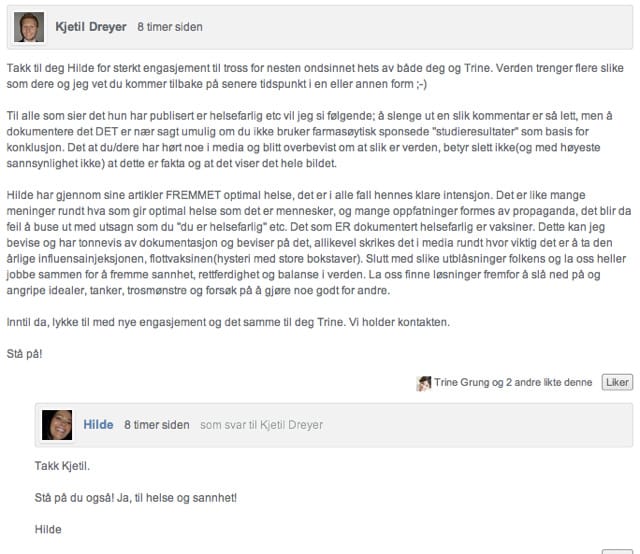Follow the "som svar til Kjetil Dreyer" link
Image resolution: width=640 pixels, height=554 pixels.
pos(261,424)
